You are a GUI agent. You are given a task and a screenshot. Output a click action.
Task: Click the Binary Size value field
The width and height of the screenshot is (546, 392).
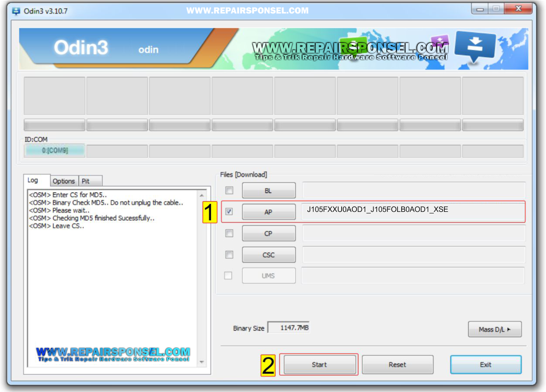tap(289, 328)
